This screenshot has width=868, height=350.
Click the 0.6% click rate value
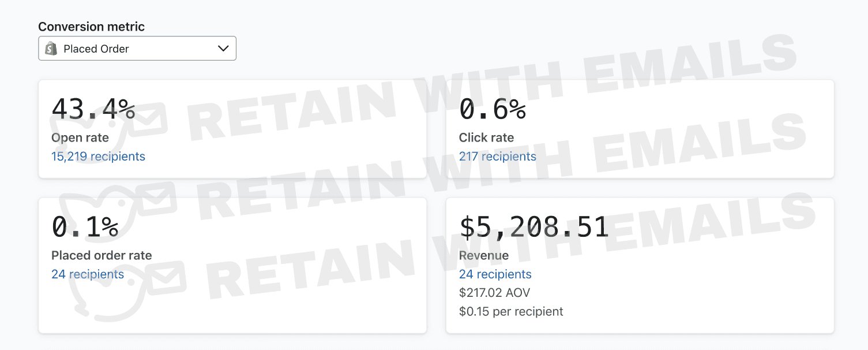(493, 109)
